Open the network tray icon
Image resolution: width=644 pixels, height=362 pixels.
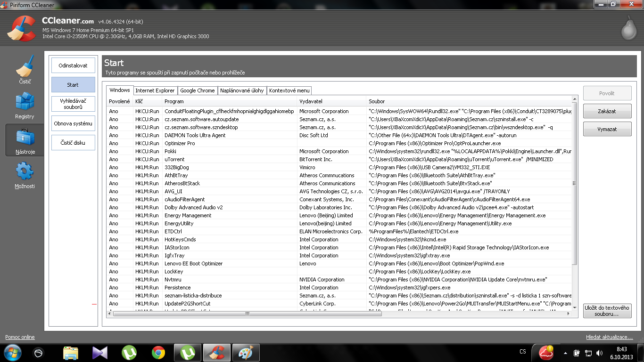(x=588, y=353)
